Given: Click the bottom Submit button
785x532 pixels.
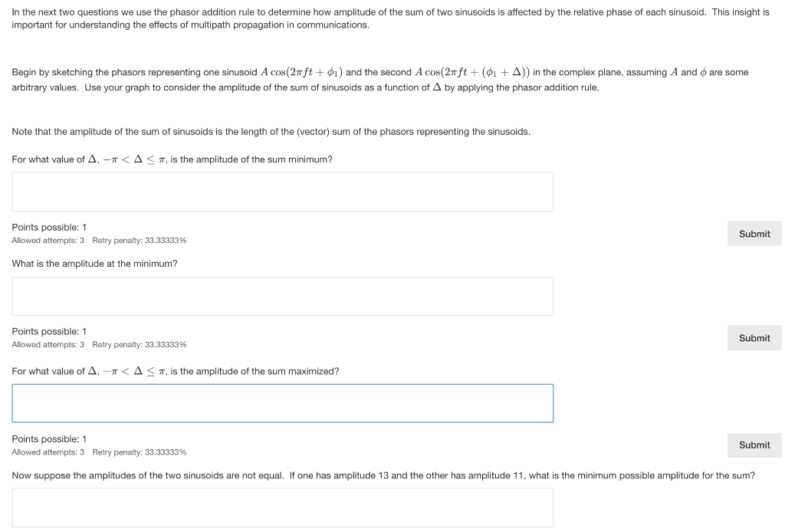Looking at the screenshot, I should click(x=754, y=445).
